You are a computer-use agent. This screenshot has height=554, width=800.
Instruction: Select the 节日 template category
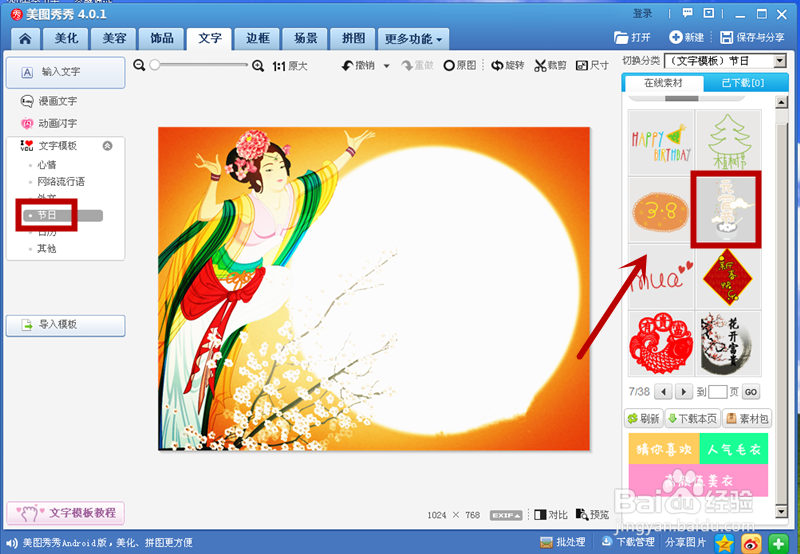[x=47, y=215]
